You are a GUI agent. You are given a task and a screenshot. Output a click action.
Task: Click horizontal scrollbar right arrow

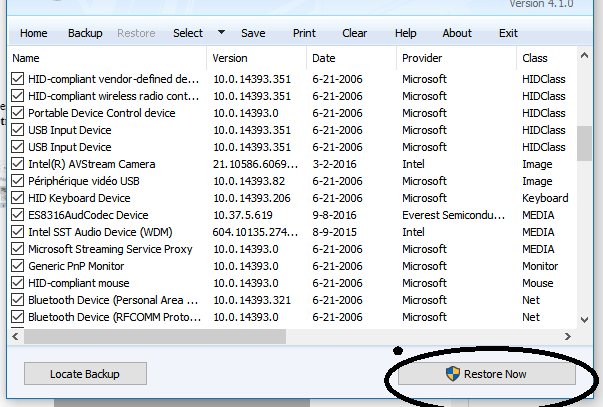point(568,337)
